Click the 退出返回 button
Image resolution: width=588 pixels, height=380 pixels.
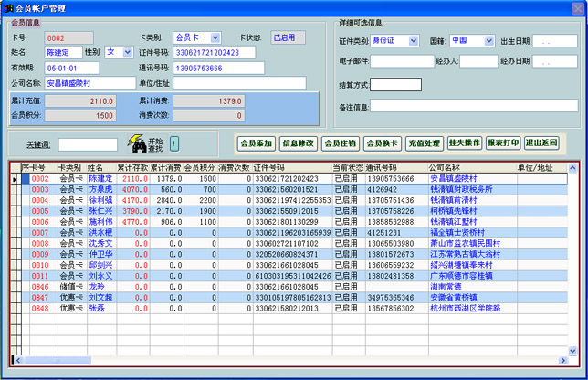tap(541, 143)
